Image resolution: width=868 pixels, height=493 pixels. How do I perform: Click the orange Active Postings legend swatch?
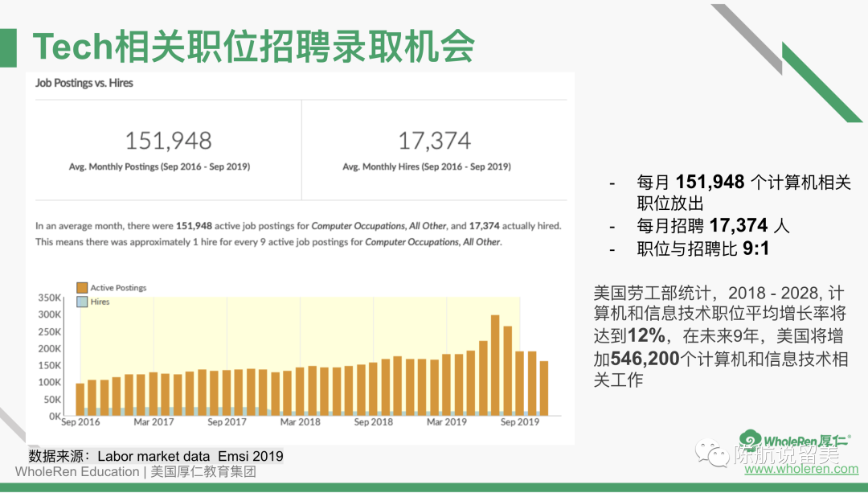tap(81, 288)
